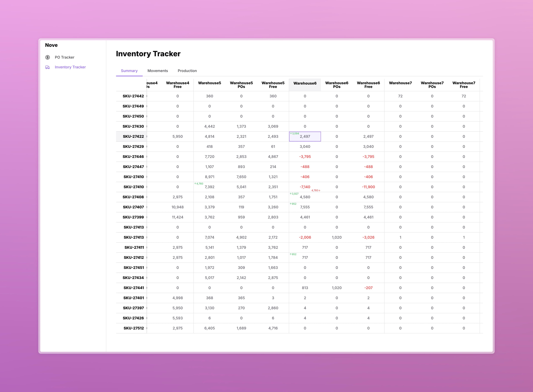Open the Production tab
Image resolution: width=533 pixels, height=392 pixels.
pyautogui.click(x=187, y=71)
